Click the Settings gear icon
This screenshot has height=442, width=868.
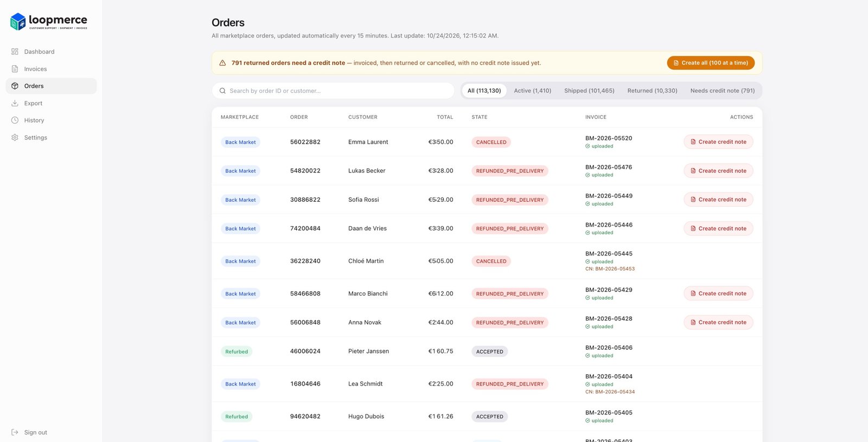click(15, 138)
